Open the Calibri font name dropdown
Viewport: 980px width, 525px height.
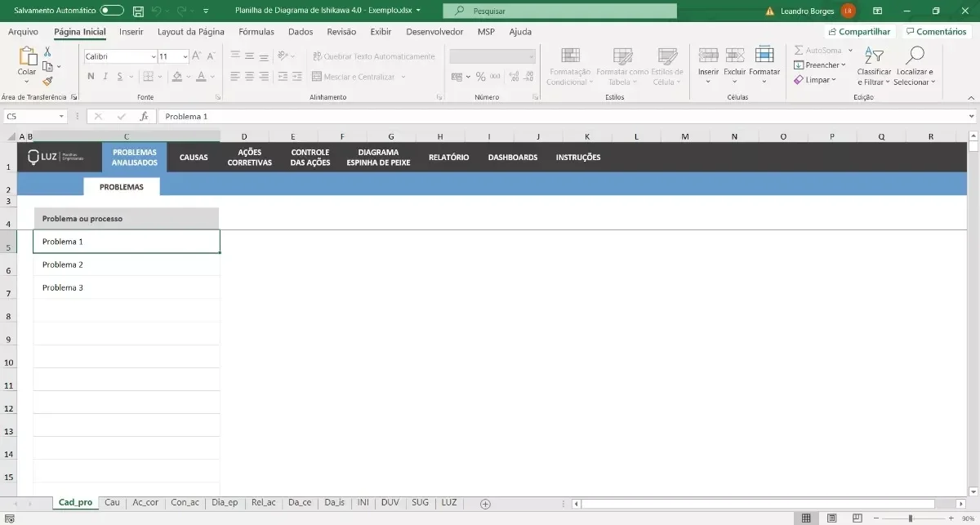(x=153, y=57)
